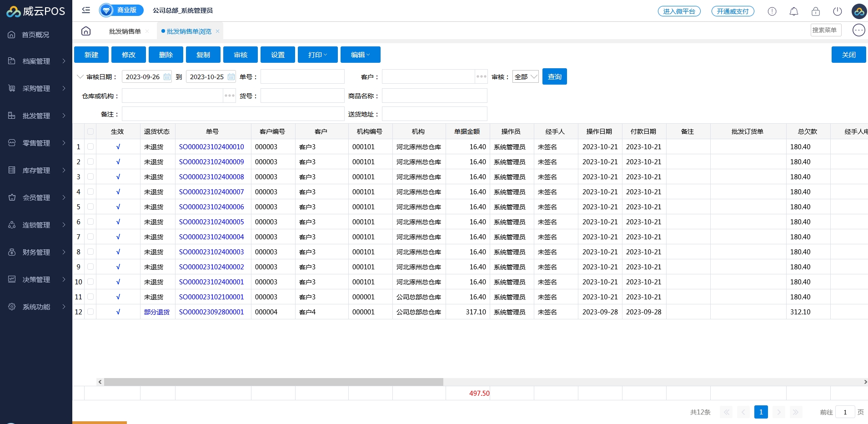Click the lock screen icon
Viewport: 868px width, 424px height.
tap(815, 11)
